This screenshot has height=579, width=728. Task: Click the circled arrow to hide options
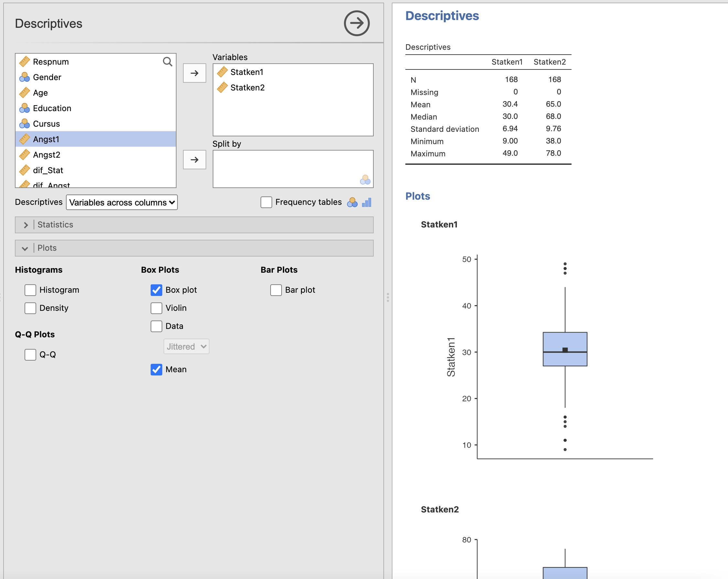pos(357,23)
